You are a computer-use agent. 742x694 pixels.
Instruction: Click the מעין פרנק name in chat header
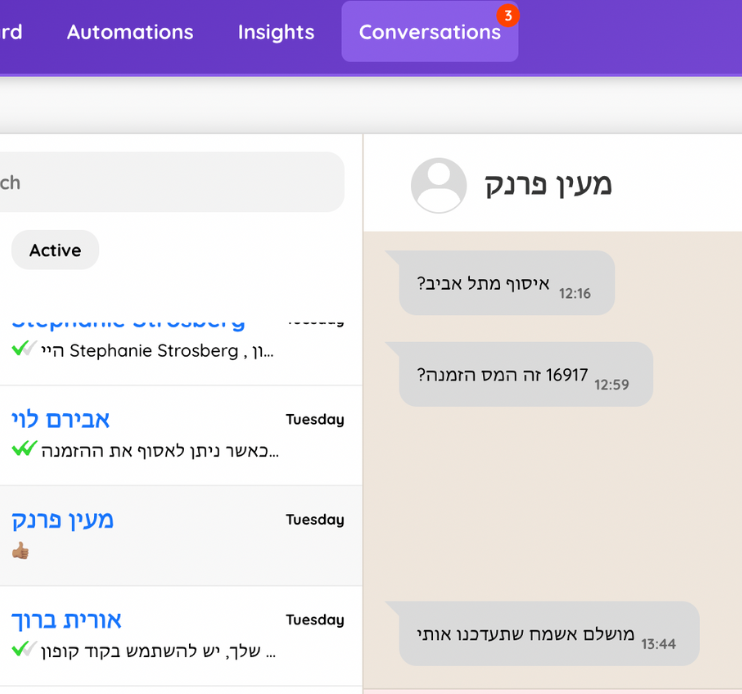click(x=548, y=184)
